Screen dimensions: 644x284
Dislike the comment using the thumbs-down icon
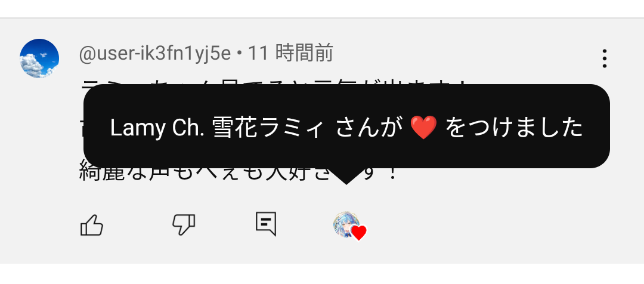183,225
